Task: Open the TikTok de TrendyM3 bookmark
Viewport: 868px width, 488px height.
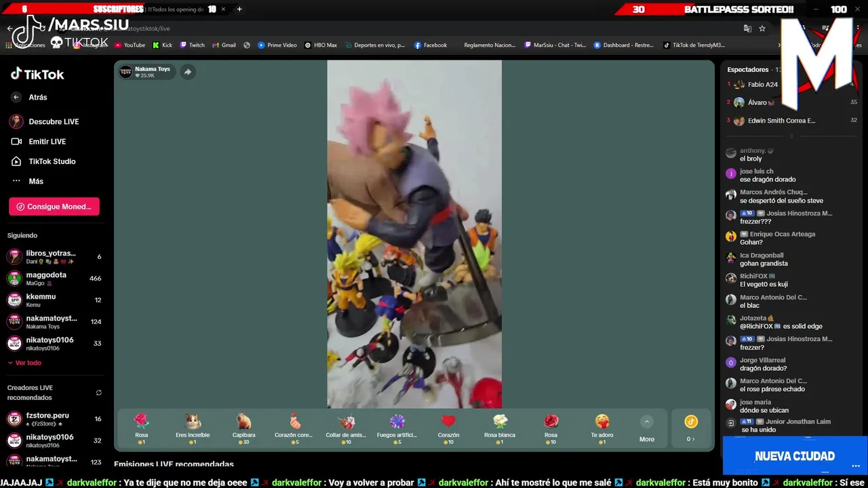Action: click(x=694, y=45)
